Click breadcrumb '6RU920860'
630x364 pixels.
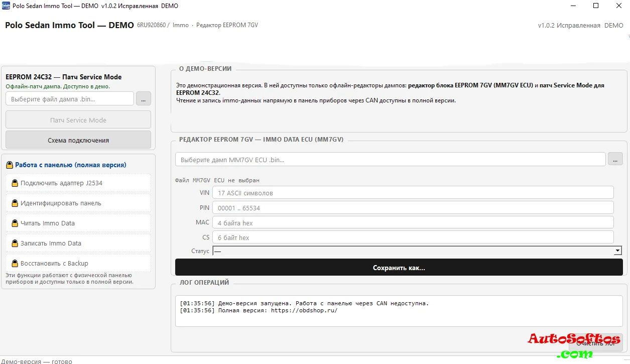pos(151,25)
